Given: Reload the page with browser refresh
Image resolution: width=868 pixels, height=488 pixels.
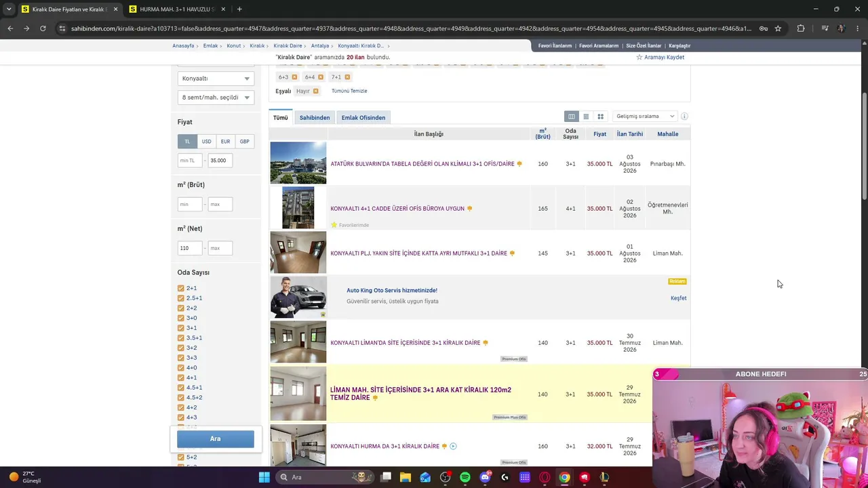Looking at the screenshot, I should click(43, 28).
